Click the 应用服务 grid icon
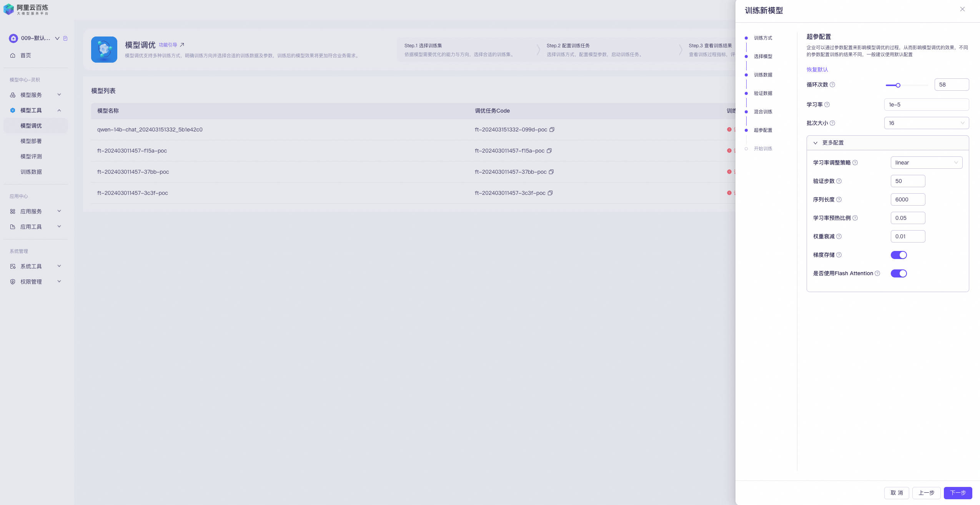Image resolution: width=980 pixels, height=505 pixels. 13,211
